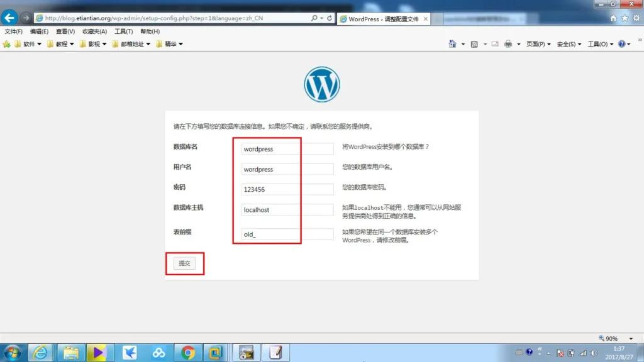Click the browser back arrow button

pos(9,18)
